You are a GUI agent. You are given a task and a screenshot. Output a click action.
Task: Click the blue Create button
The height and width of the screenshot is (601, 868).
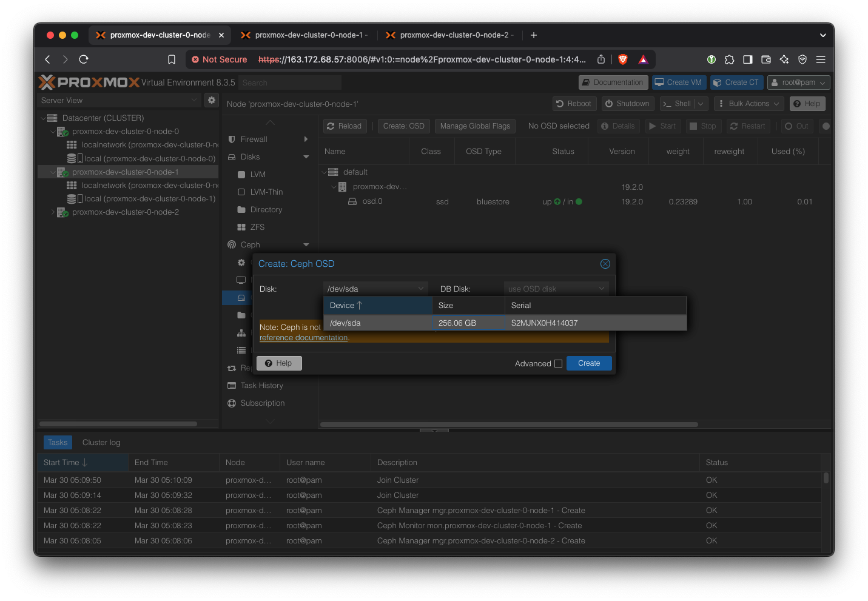[x=588, y=363]
